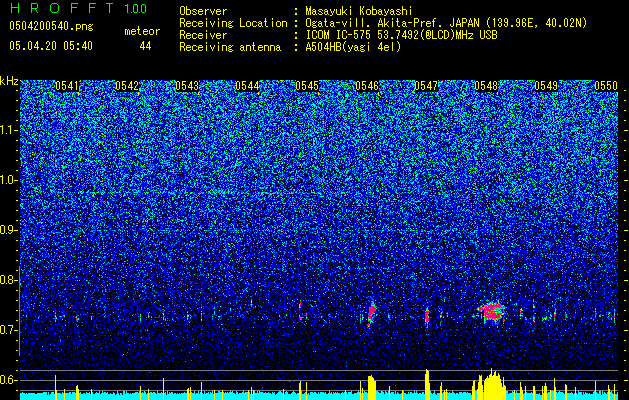This screenshot has width=629, height=400.
Task: Click the meteor count value 44
Action: [x=145, y=46]
